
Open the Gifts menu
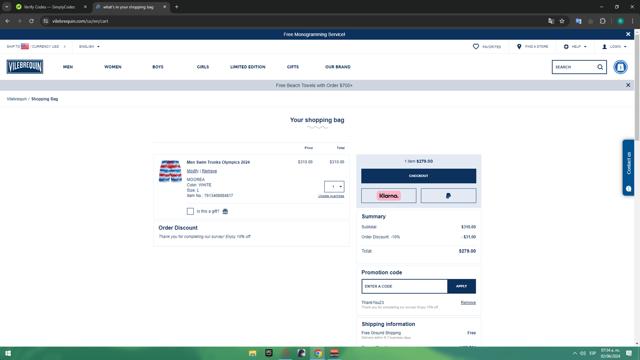coord(293,67)
